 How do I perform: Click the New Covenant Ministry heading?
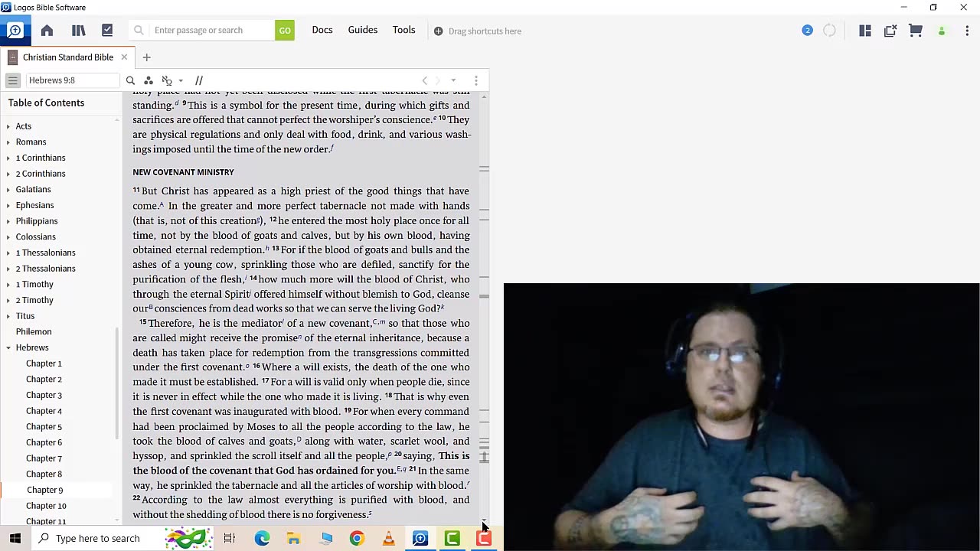click(x=183, y=172)
